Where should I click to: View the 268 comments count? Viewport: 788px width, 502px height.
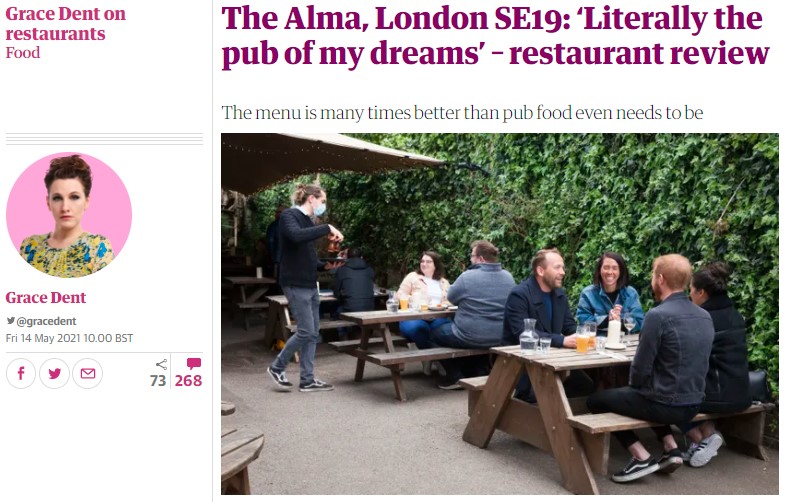(188, 381)
